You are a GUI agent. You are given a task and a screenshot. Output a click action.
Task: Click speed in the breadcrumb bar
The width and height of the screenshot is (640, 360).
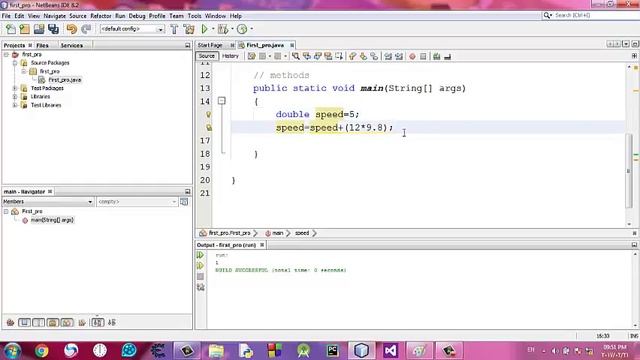click(302, 233)
